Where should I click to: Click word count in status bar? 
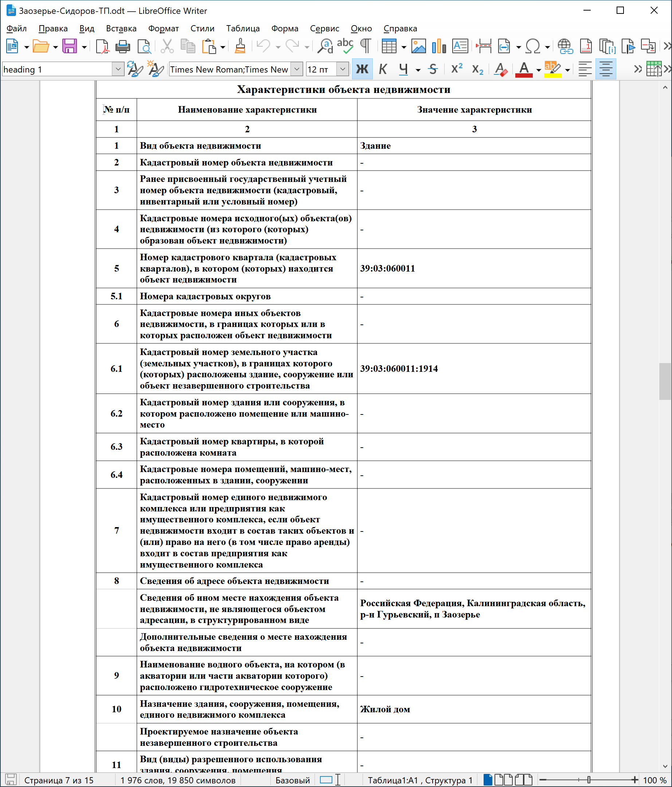click(x=178, y=780)
